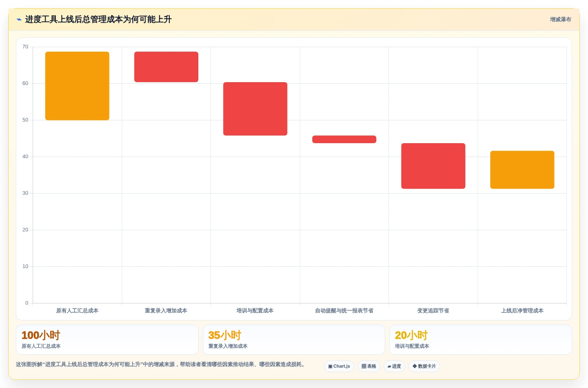The image size is (588, 388).
Task: Click the y-axis value 20
Action: coord(25,230)
